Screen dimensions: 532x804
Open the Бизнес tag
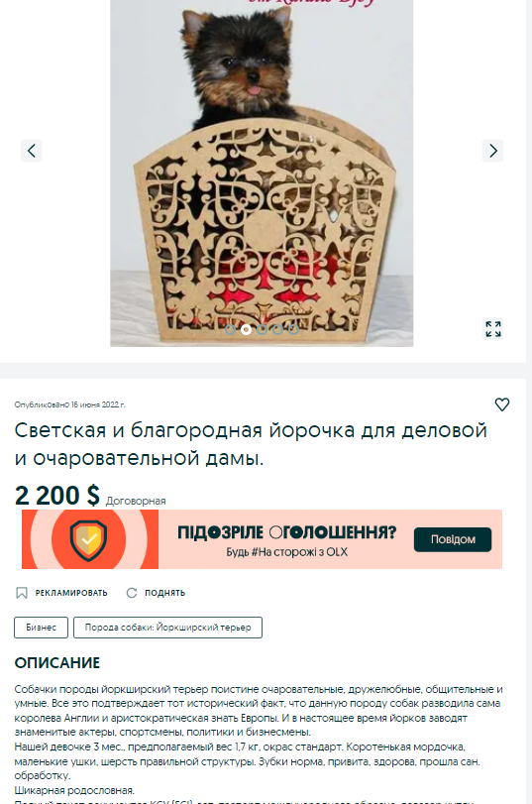coord(41,628)
